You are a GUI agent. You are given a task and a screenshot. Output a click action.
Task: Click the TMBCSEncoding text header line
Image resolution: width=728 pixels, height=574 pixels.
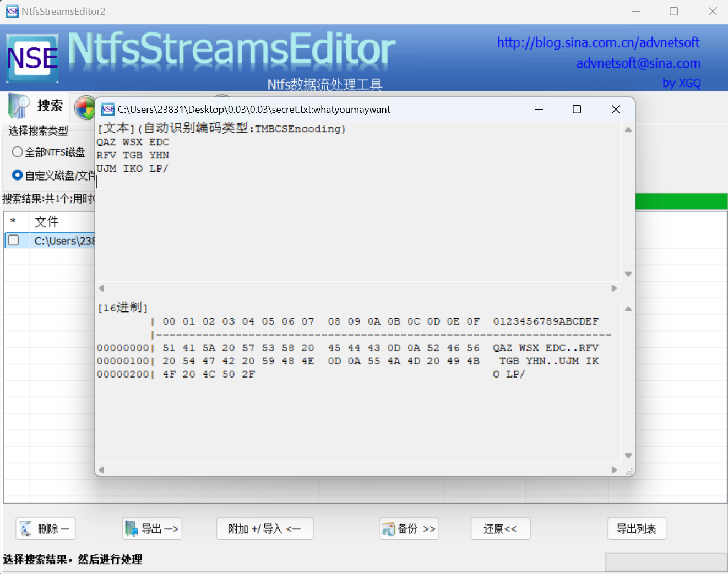pos(221,128)
